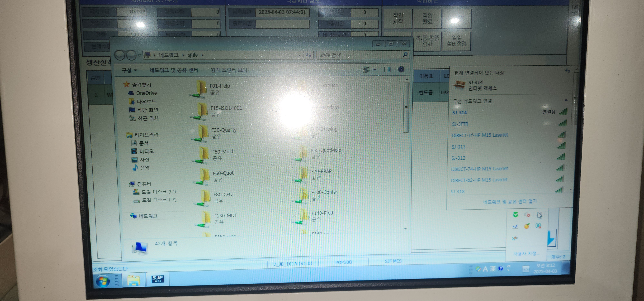Toggle the Korean/English IME A indicator
The width and height of the screenshot is (644, 301).
click(485, 269)
